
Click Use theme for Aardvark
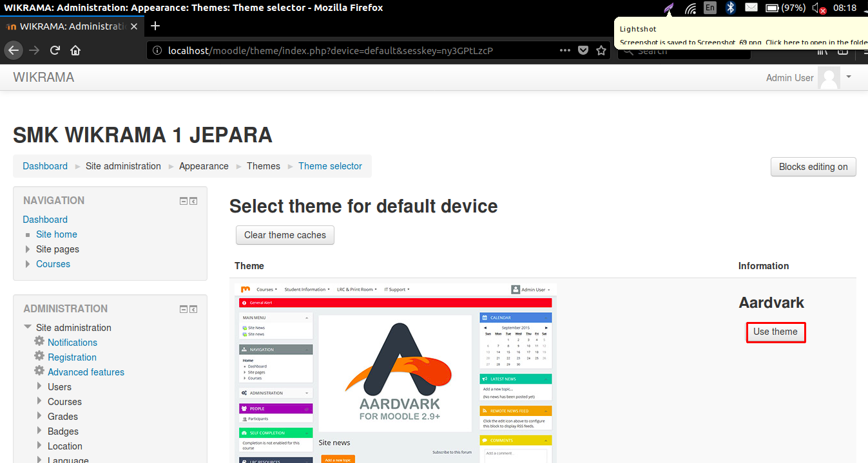coord(775,332)
